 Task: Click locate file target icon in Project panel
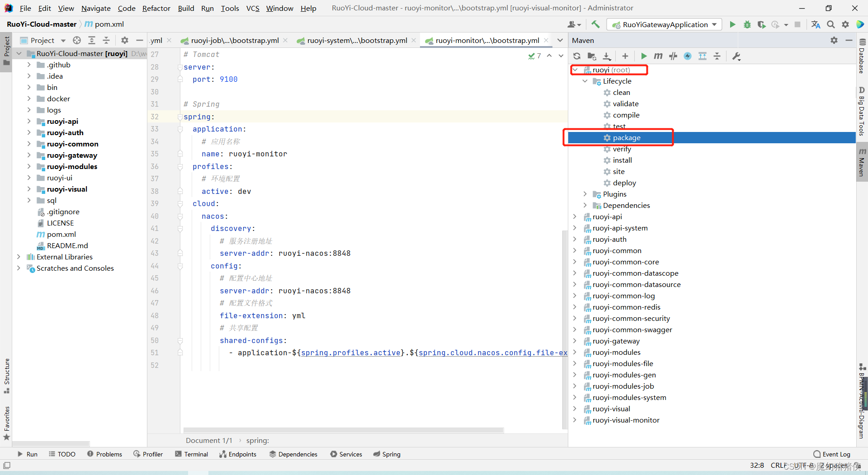[x=77, y=40]
